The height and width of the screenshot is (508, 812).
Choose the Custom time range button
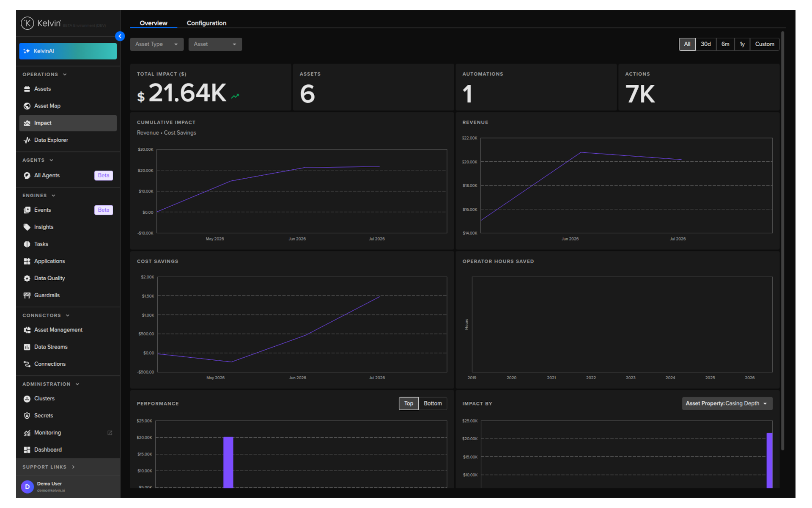[764, 44]
